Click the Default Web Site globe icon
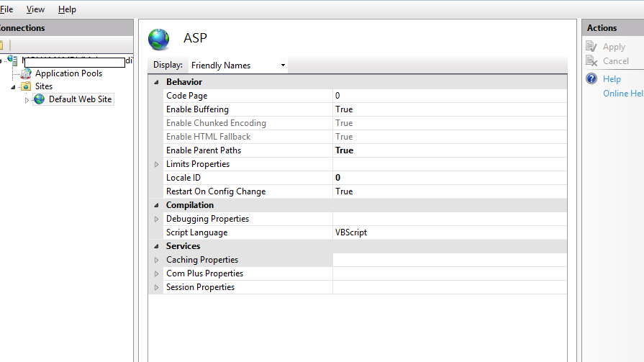 (x=39, y=99)
